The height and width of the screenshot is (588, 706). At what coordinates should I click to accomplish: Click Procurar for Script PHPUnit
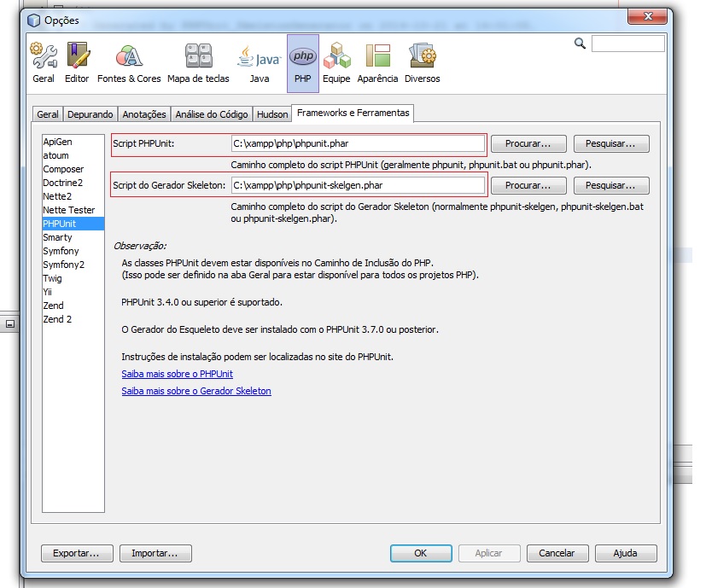[528, 143]
